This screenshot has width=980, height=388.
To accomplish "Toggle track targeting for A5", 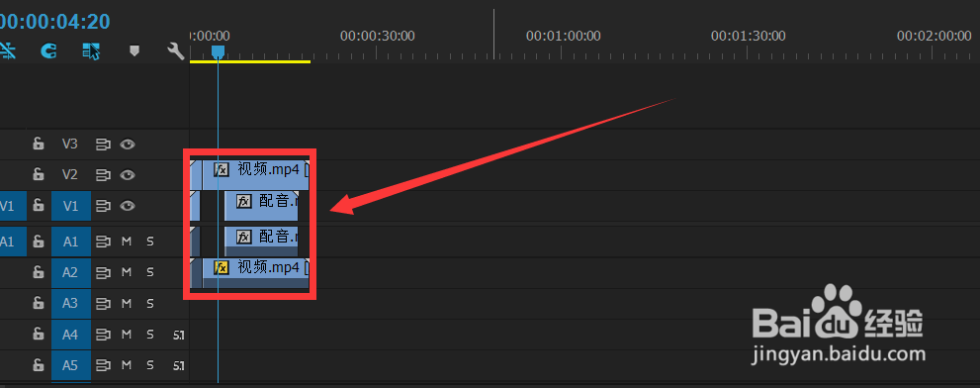I will point(70,365).
